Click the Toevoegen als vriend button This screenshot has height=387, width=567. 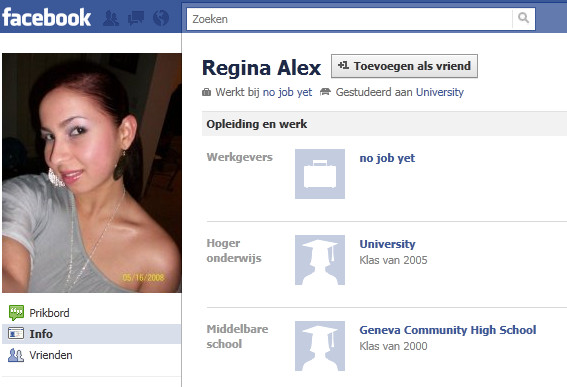point(404,66)
